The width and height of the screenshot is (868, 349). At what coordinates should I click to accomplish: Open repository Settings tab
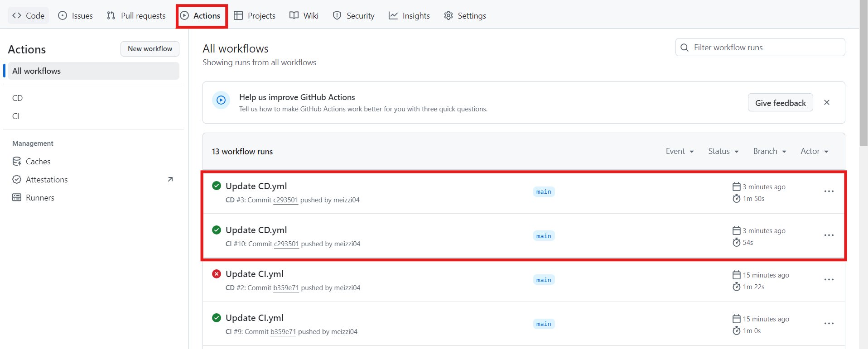tap(465, 15)
